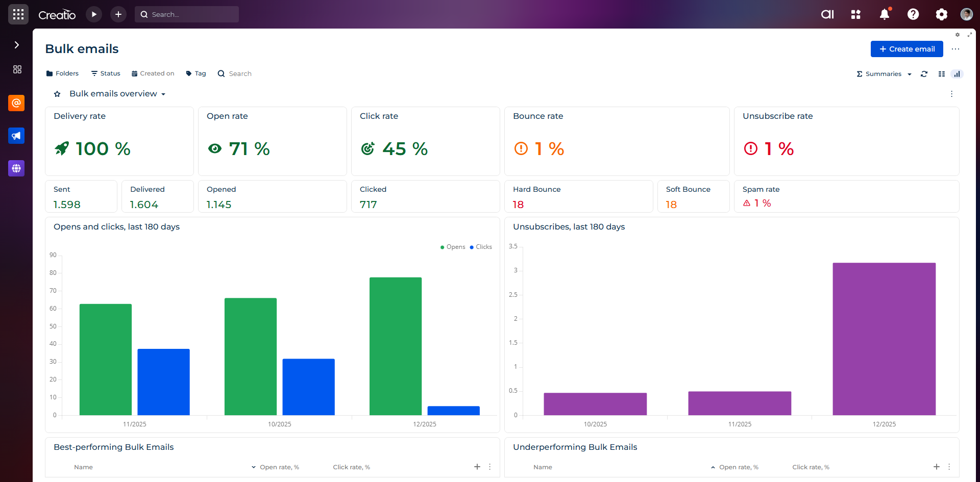The image size is (980, 482).
Task: Open the Status filter
Action: 106,73
